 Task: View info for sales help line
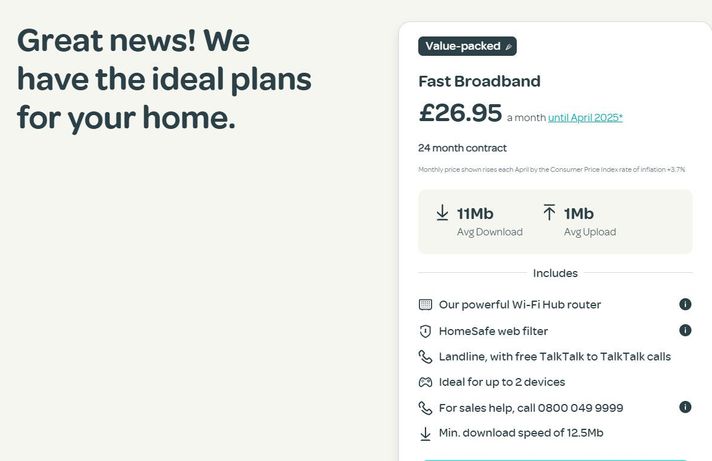[x=685, y=407]
